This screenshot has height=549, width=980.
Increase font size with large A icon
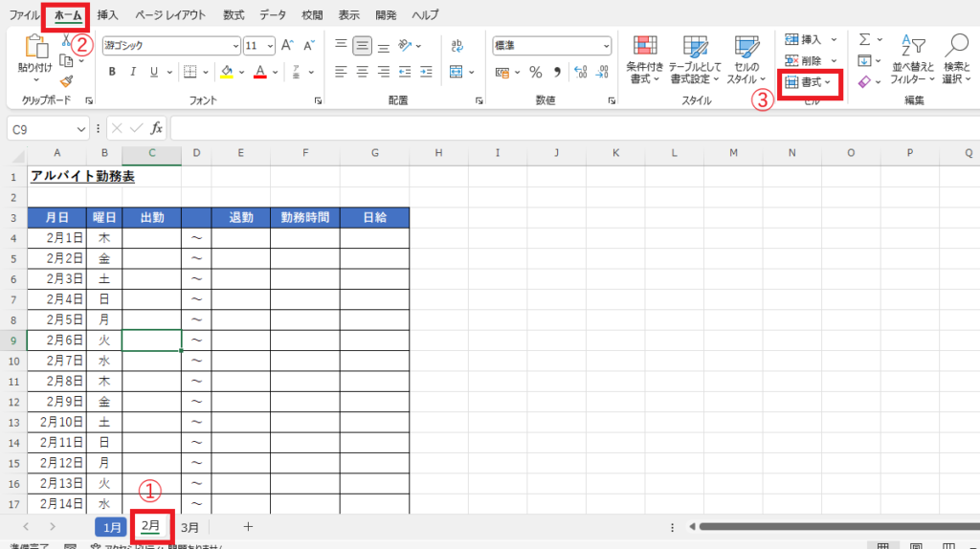click(287, 46)
